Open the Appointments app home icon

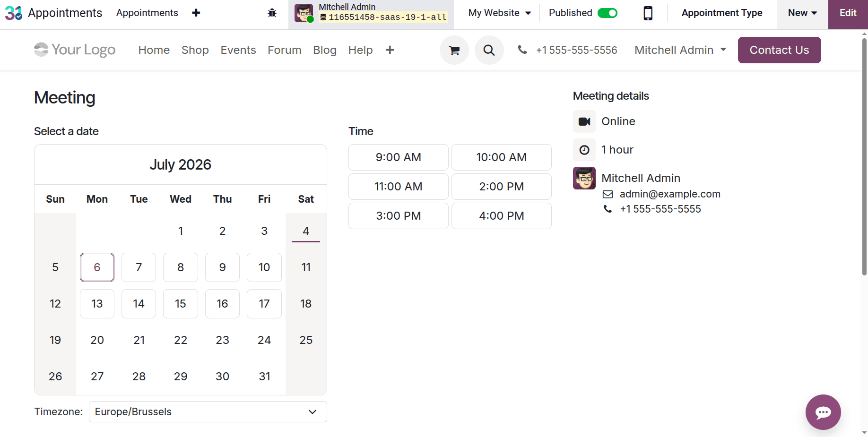tap(14, 13)
